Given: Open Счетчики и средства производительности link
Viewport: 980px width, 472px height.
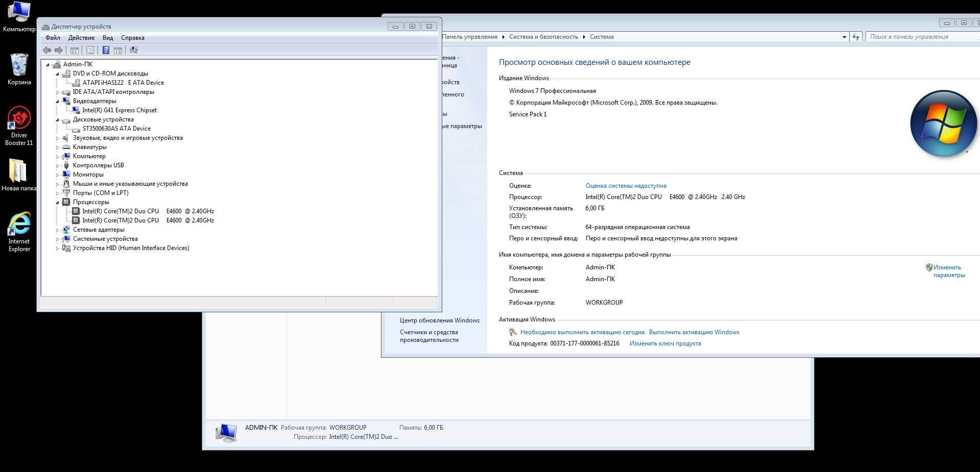Looking at the screenshot, I should point(429,336).
